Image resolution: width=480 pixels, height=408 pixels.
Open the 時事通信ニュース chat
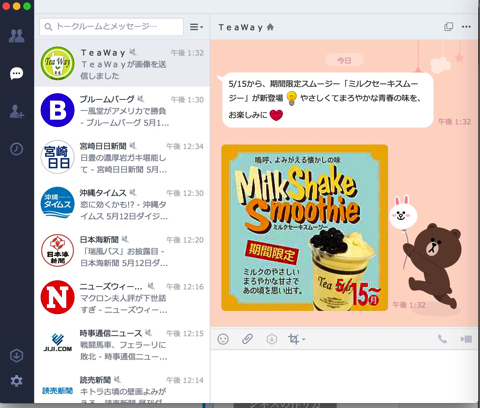tap(122, 344)
